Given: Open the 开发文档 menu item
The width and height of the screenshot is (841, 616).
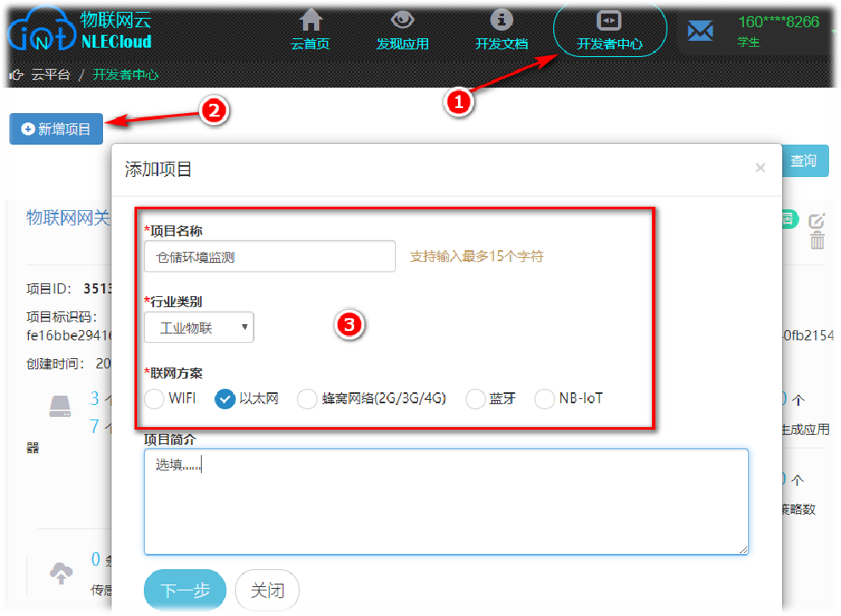Looking at the screenshot, I should [x=501, y=31].
